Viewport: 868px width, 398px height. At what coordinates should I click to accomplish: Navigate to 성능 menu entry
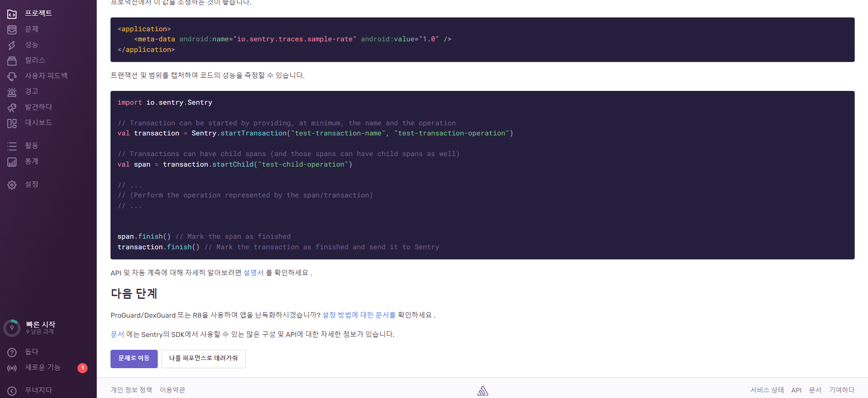(32, 45)
